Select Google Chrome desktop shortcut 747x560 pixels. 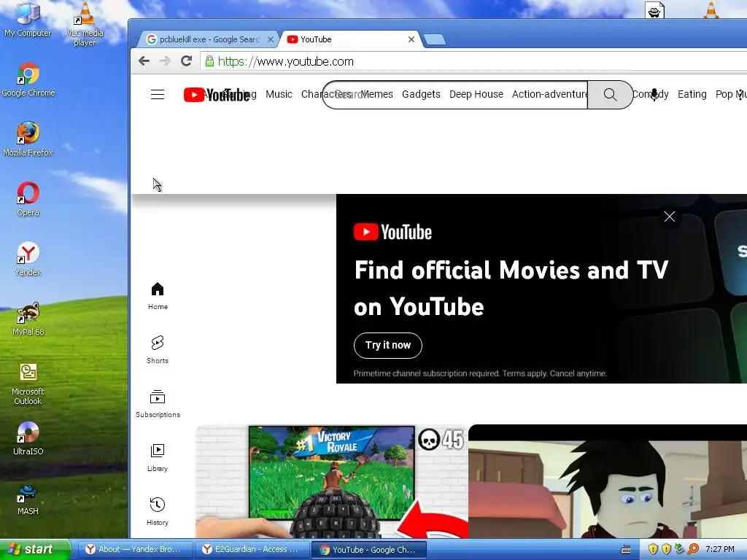(28, 80)
